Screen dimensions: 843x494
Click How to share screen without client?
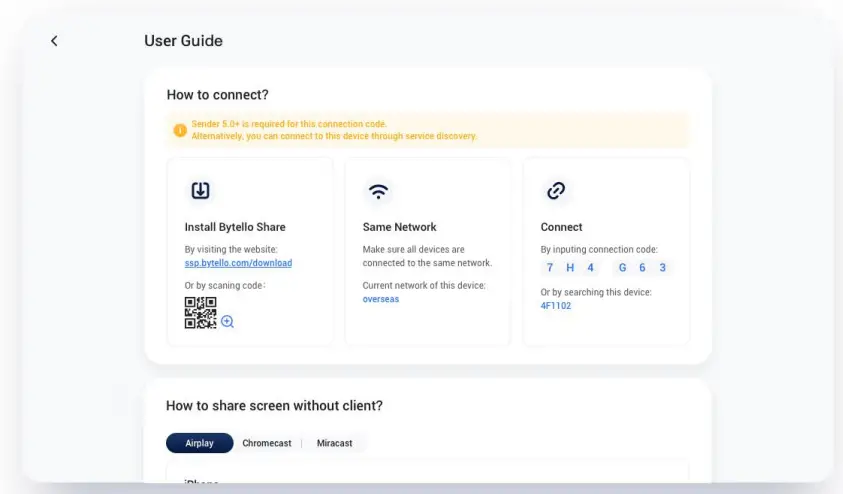[274, 405]
